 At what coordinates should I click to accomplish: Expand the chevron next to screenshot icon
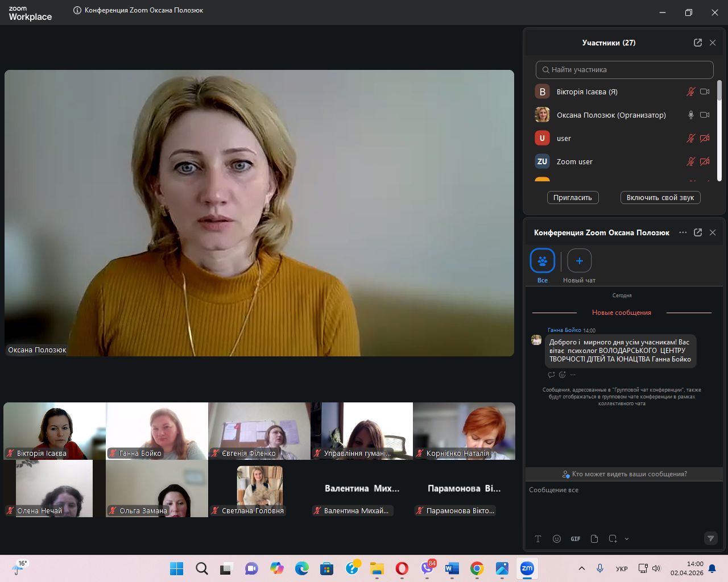coord(627,539)
